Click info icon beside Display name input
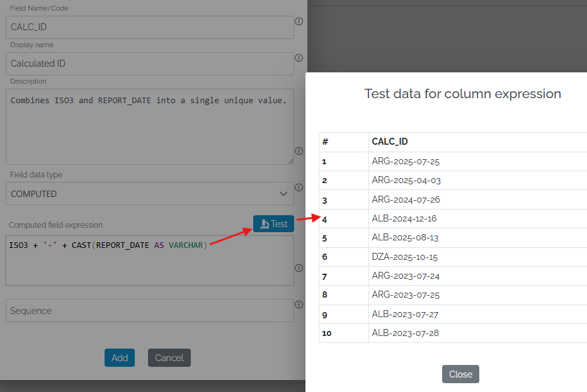This screenshot has width=587, height=392. tap(299, 57)
